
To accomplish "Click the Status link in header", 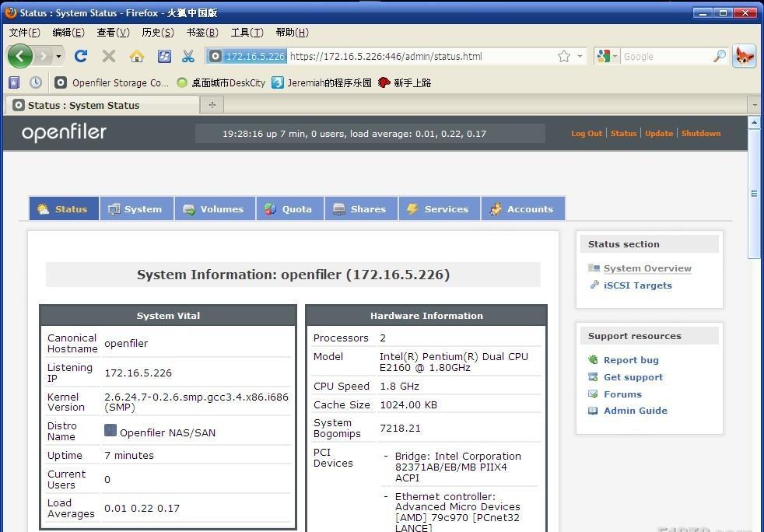I will pyautogui.click(x=624, y=134).
